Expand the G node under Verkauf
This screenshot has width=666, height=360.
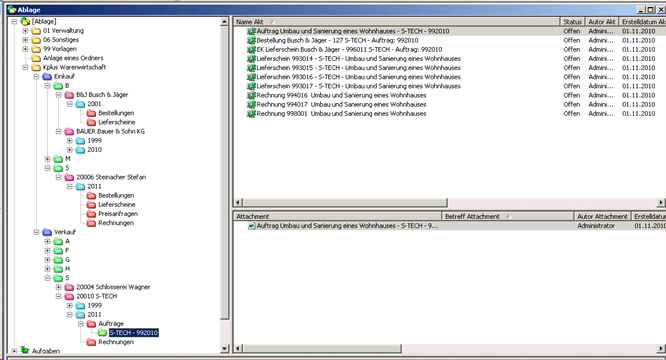(47, 260)
